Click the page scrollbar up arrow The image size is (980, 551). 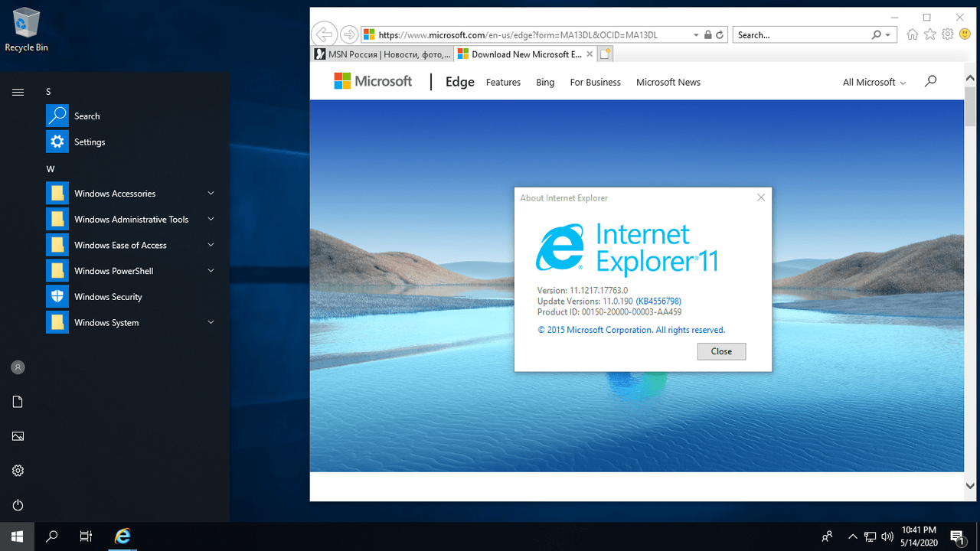point(970,78)
